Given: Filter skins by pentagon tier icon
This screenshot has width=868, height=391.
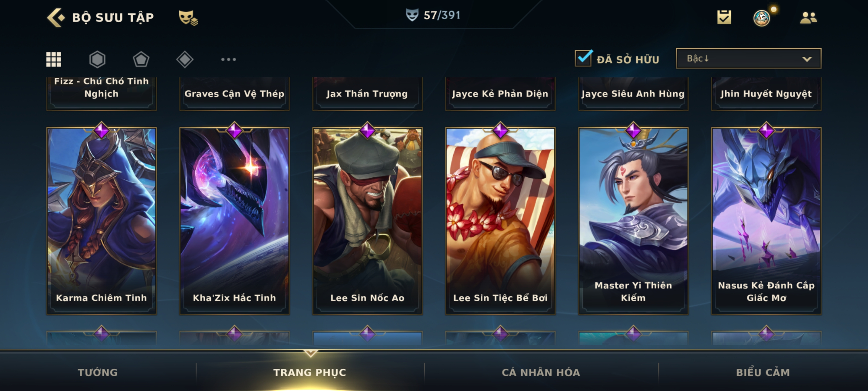Looking at the screenshot, I should coord(141,59).
